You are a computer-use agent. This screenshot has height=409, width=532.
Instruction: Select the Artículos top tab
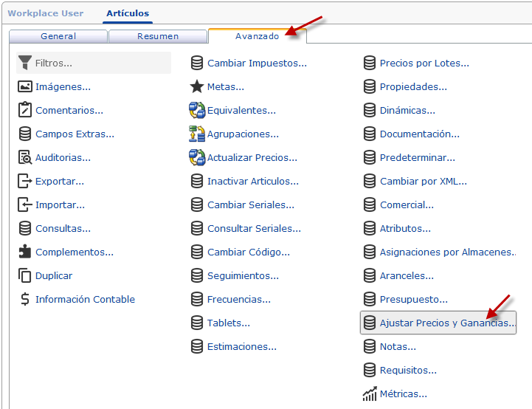[128, 13]
